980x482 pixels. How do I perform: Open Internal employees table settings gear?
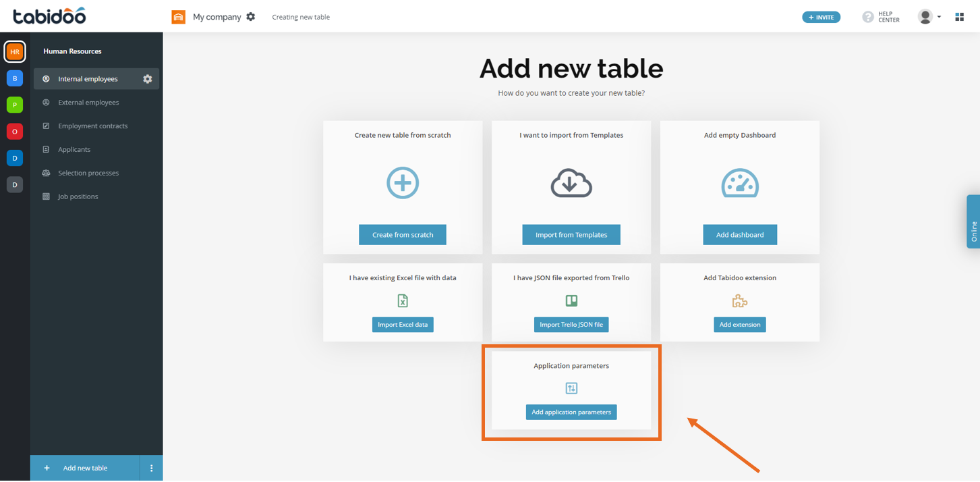148,79
